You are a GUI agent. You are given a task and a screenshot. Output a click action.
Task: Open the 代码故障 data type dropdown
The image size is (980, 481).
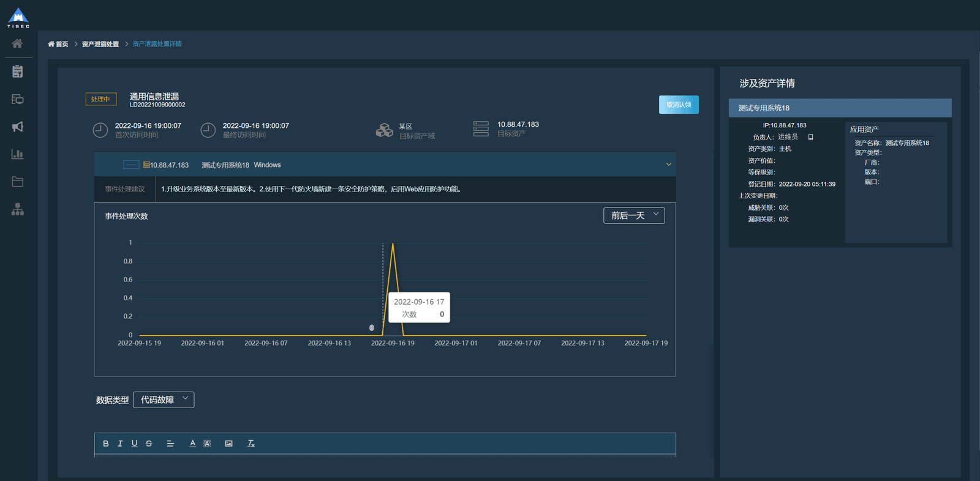tap(164, 400)
